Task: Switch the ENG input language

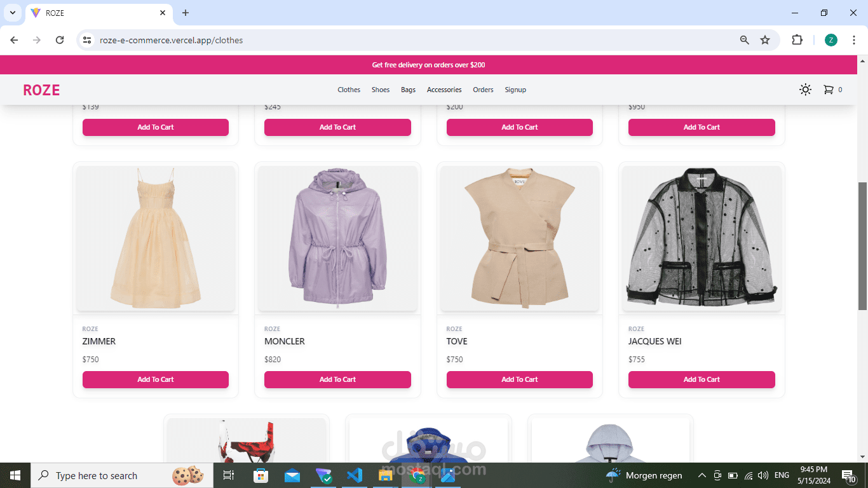Action: [x=782, y=475]
